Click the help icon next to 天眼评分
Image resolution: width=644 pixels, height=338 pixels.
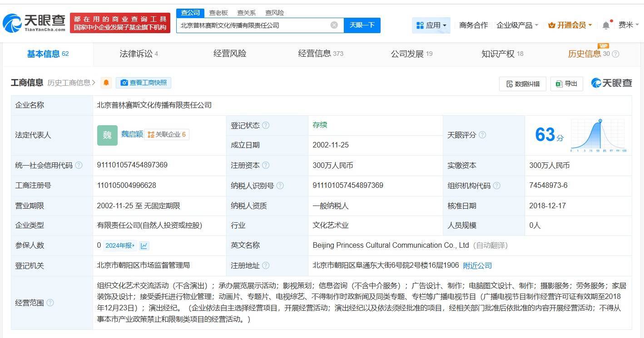pos(482,135)
